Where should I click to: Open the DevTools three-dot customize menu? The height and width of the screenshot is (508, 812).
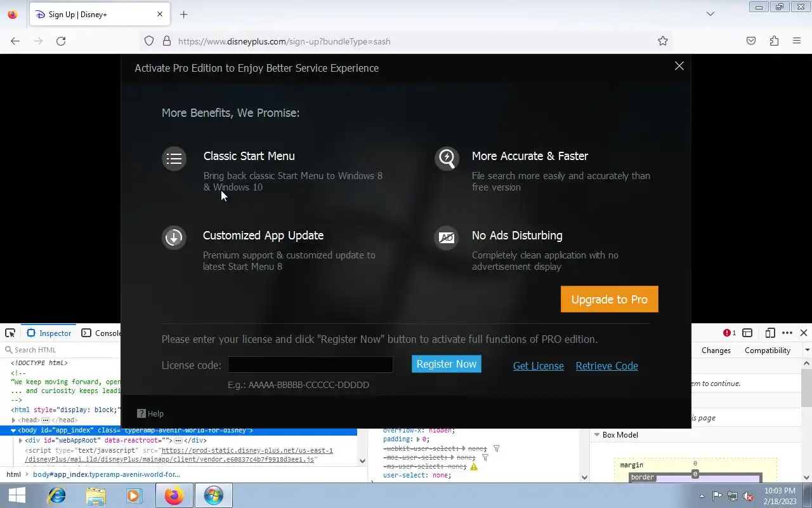point(787,333)
